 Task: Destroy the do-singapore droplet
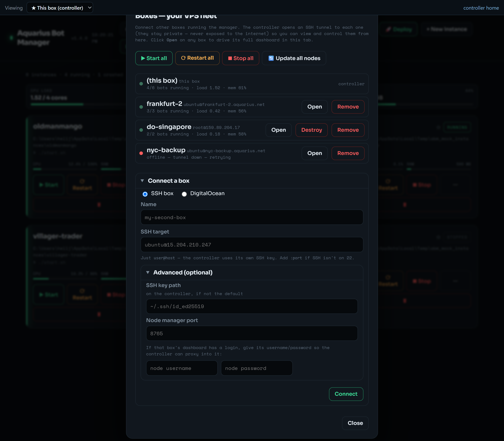point(311,130)
